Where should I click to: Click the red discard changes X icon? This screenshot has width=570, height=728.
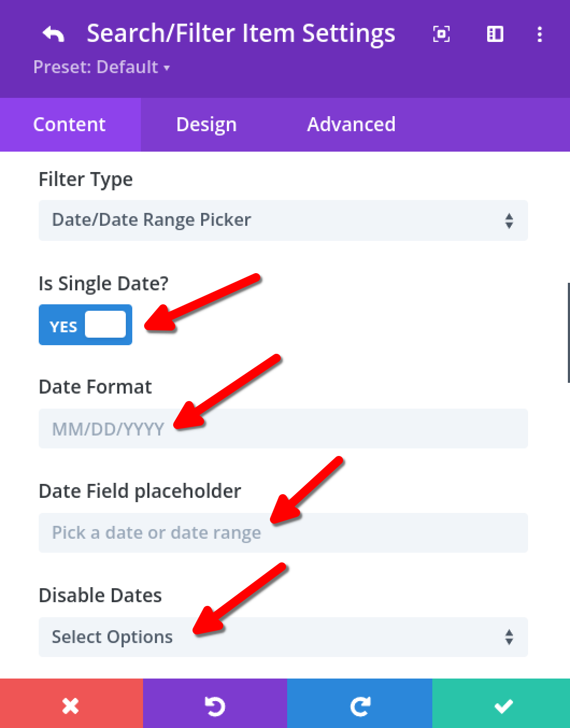pos(71,705)
